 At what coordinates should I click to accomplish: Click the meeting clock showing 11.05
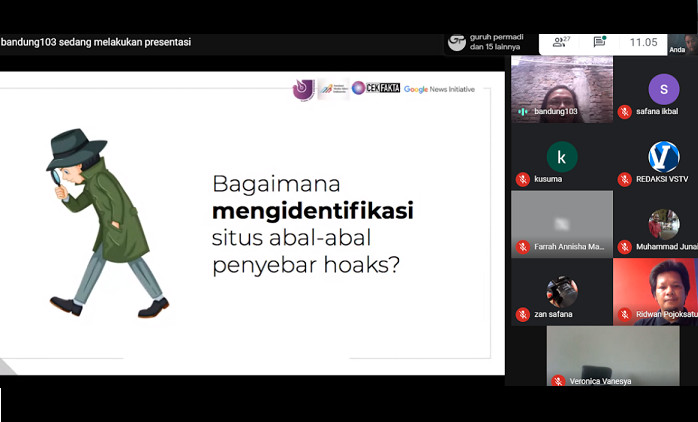(x=643, y=42)
